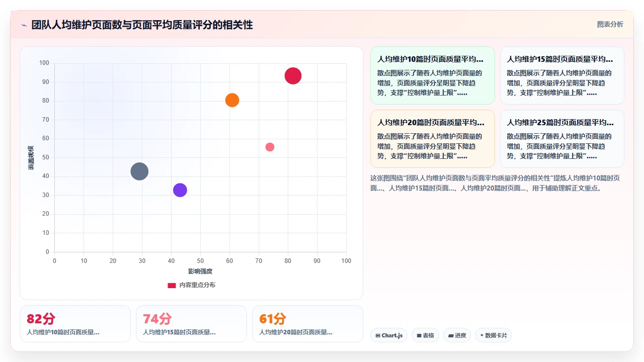Image resolution: width=644 pixels, height=362 pixels.
Task: Click the lightning icon beside the title
Action: 24,25
